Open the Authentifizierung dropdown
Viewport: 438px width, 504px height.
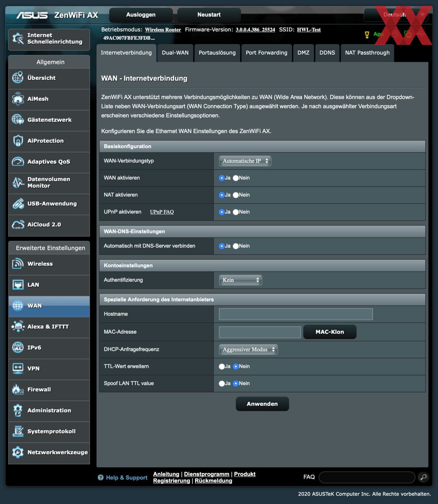pos(241,280)
